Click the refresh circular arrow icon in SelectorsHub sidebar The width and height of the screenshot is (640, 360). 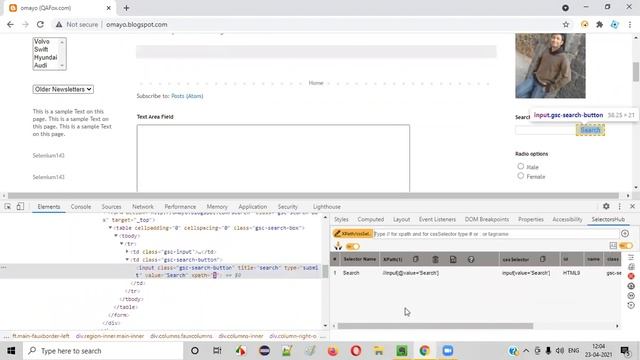click(631, 305)
